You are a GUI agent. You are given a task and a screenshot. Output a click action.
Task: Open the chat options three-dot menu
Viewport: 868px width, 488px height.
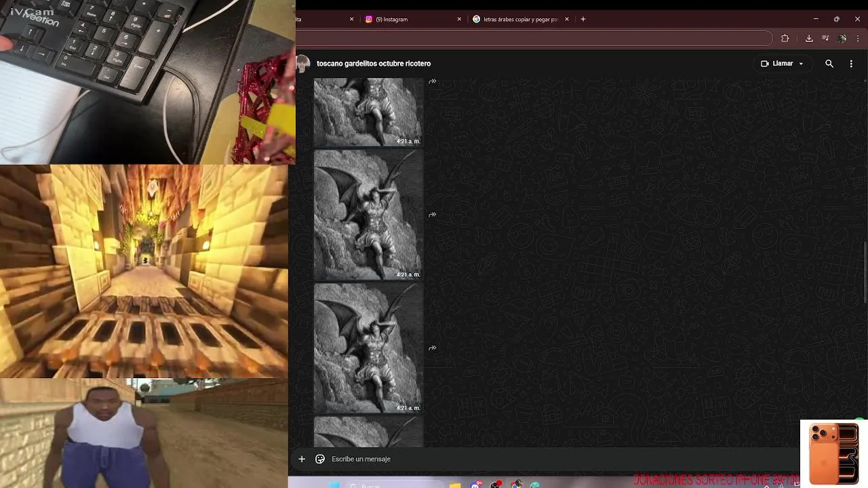(x=851, y=64)
